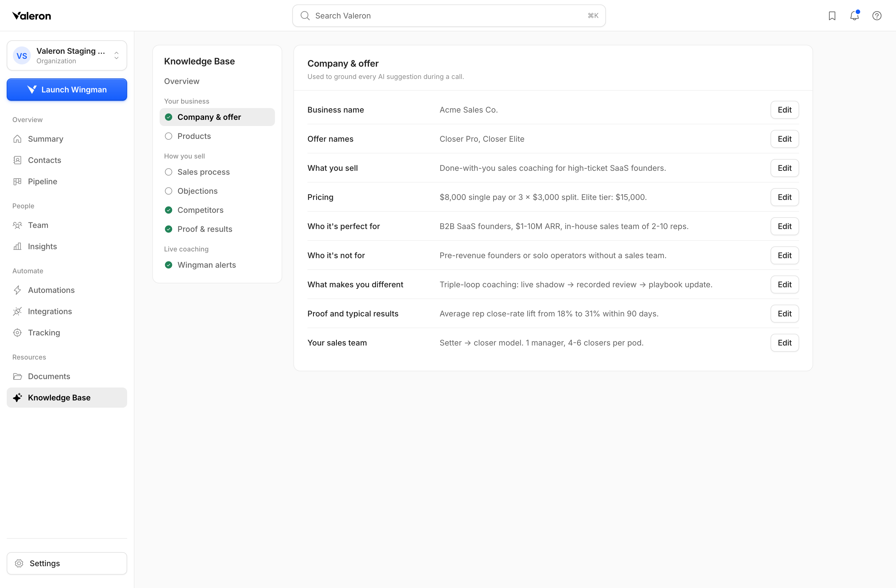896x588 pixels.
Task: Focus the Search Valeron field
Action: coord(449,16)
